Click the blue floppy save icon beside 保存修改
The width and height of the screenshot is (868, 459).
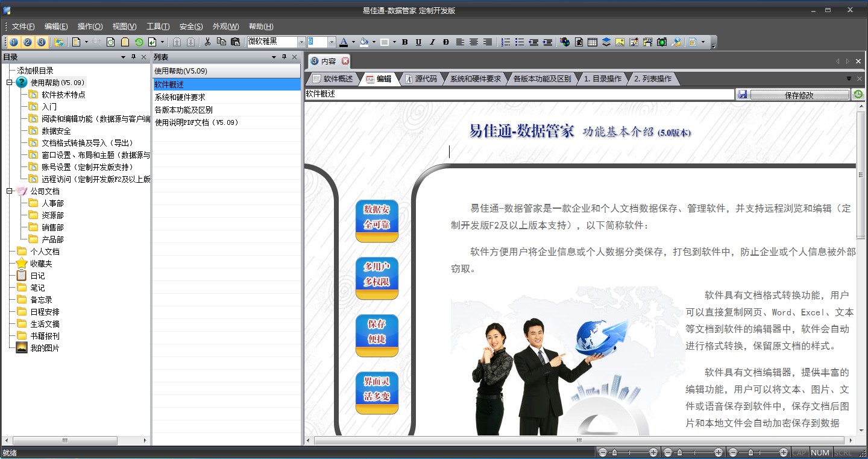pyautogui.click(x=743, y=95)
